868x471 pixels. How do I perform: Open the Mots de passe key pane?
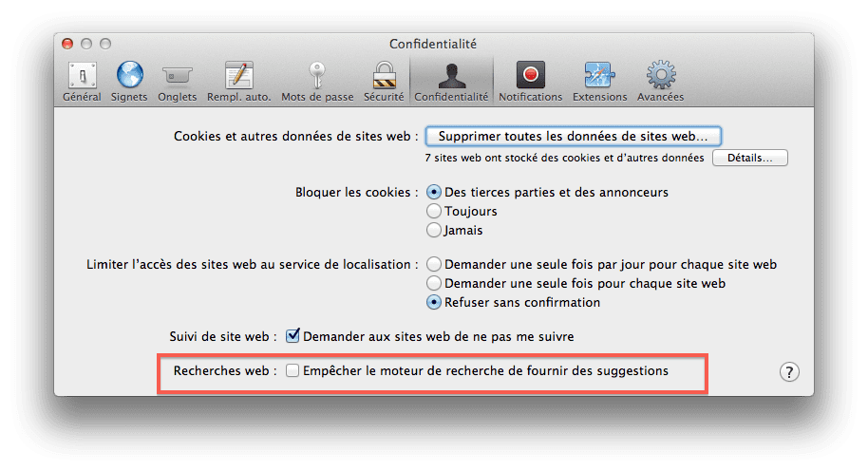317,82
